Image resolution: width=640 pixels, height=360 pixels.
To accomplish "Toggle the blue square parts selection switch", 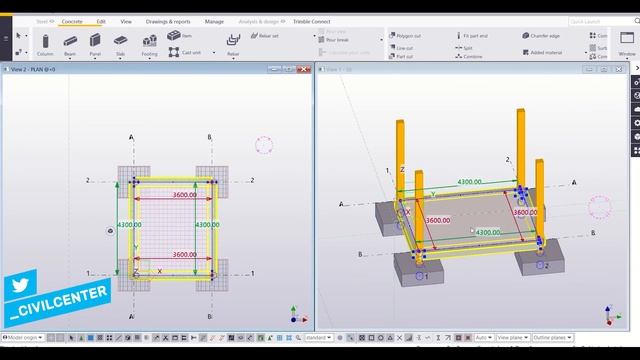I will [x=91, y=338].
